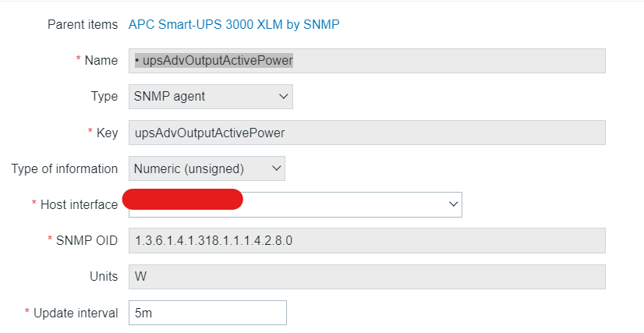Focus the Update interval field showing 5m
The width and height of the screenshot is (644, 333).
207,313
